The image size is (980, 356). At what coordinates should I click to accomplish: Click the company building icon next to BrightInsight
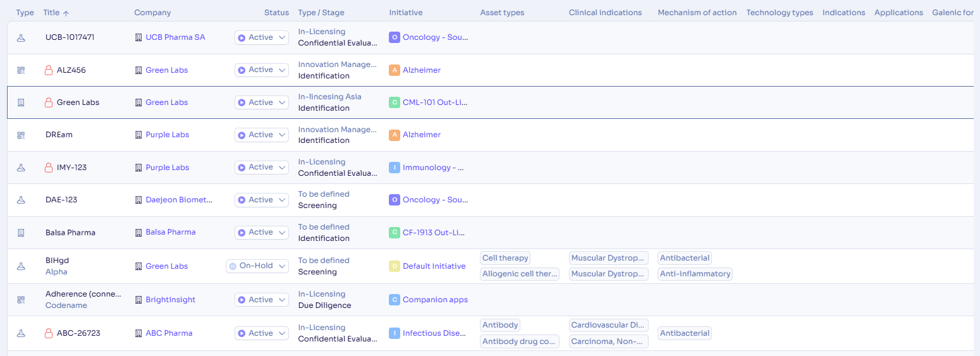[139, 300]
